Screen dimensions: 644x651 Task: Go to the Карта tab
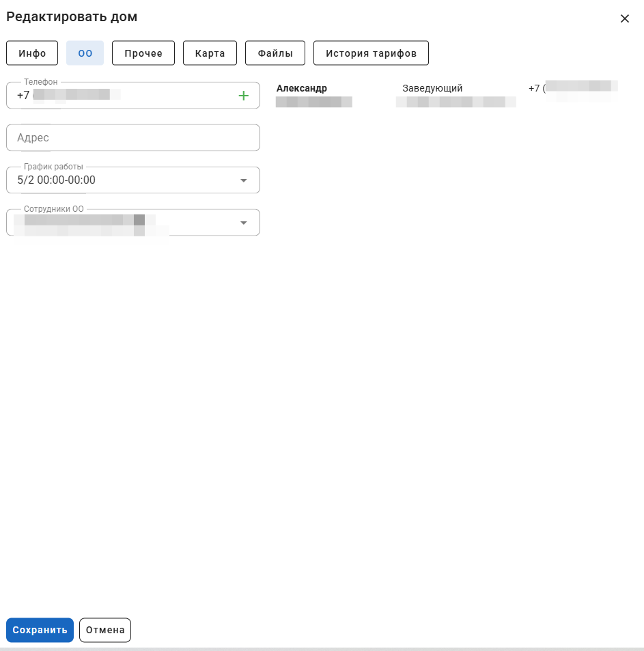click(x=210, y=53)
